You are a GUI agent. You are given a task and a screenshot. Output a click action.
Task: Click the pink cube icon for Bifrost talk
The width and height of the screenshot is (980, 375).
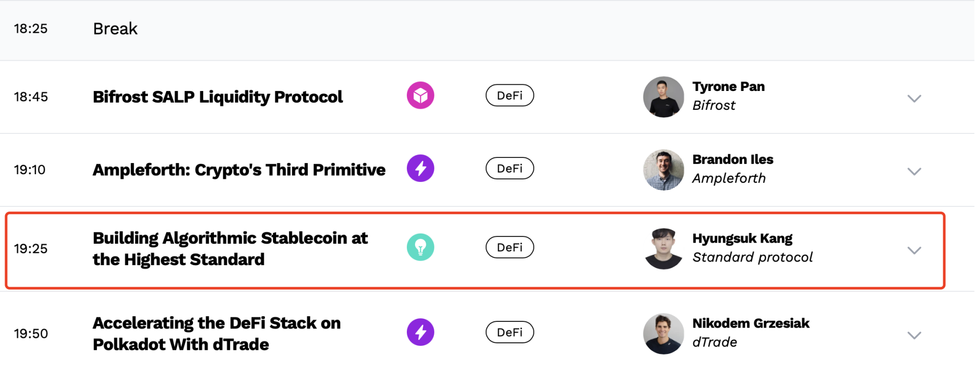coord(420,96)
